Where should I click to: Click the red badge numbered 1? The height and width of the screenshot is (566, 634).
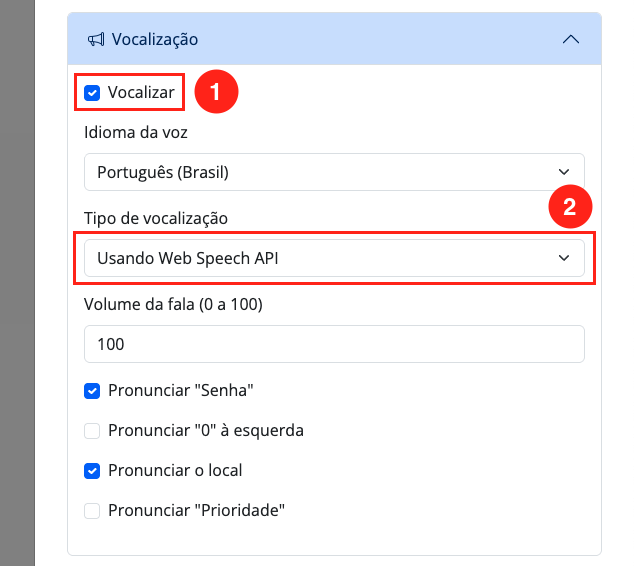click(x=215, y=93)
